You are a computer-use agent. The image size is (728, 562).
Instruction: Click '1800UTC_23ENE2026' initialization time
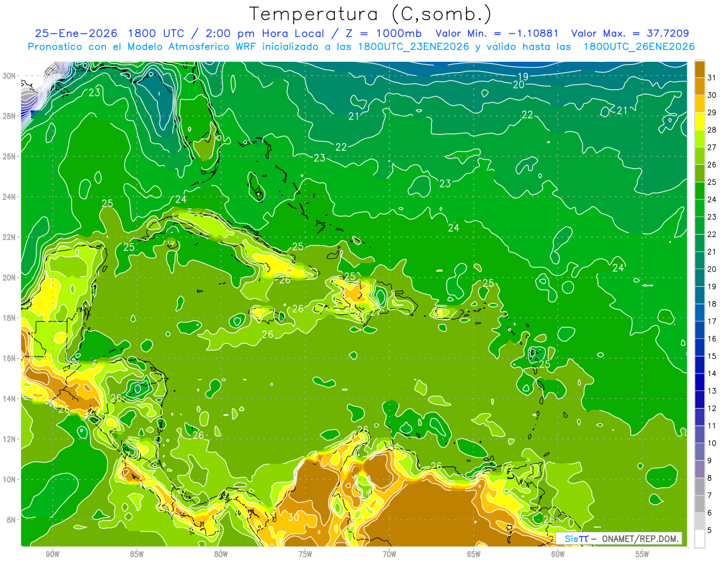(x=415, y=47)
